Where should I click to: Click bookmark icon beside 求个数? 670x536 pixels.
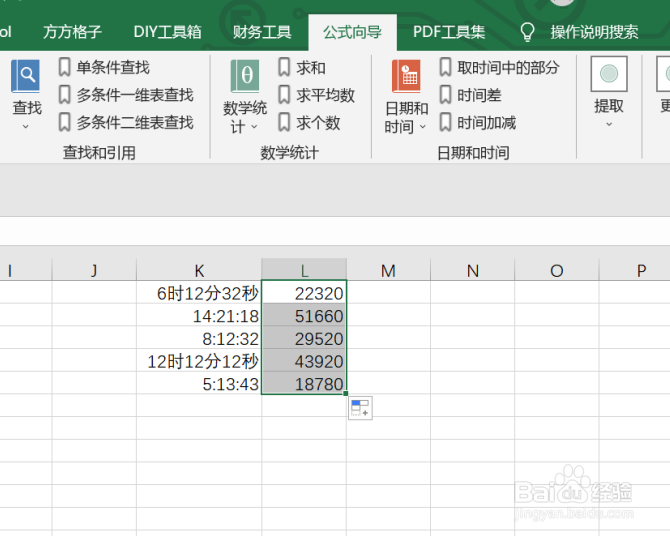[x=284, y=123]
